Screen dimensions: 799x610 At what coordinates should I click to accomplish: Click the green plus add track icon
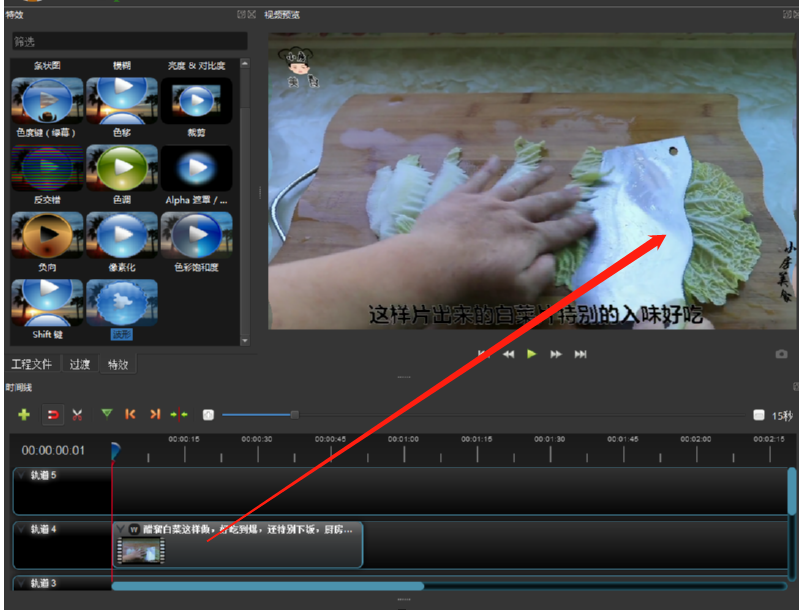pyautogui.click(x=23, y=414)
